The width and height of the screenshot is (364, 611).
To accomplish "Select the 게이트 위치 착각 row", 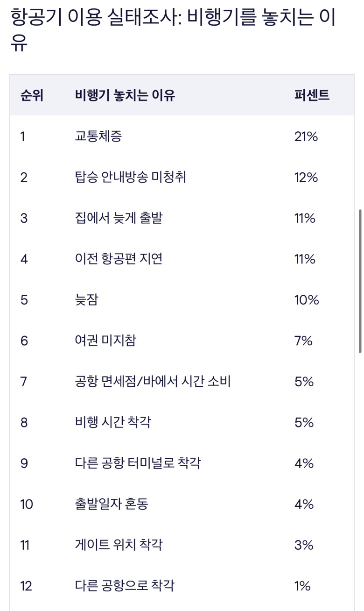I will tap(119, 545).
